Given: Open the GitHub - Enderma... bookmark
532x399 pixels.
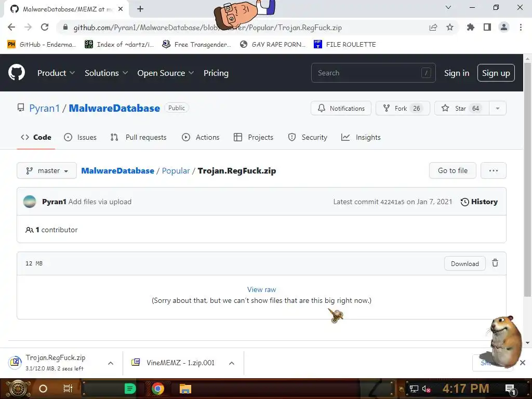Looking at the screenshot, I should (x=42, y=45).
